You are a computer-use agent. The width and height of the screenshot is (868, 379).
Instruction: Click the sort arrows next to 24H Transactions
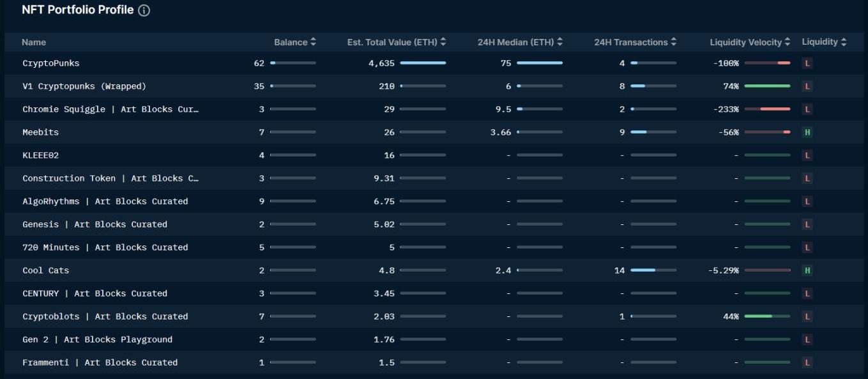[x=674, y=42]
